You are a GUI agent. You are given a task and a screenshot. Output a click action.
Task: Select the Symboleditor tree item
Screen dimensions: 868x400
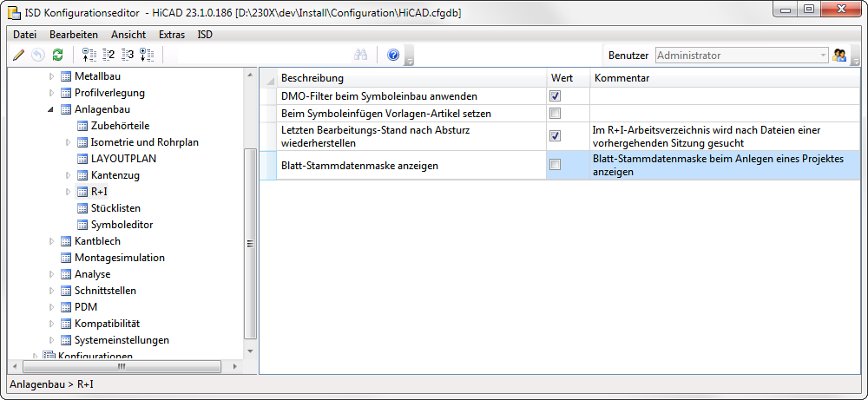pos(122,225)
